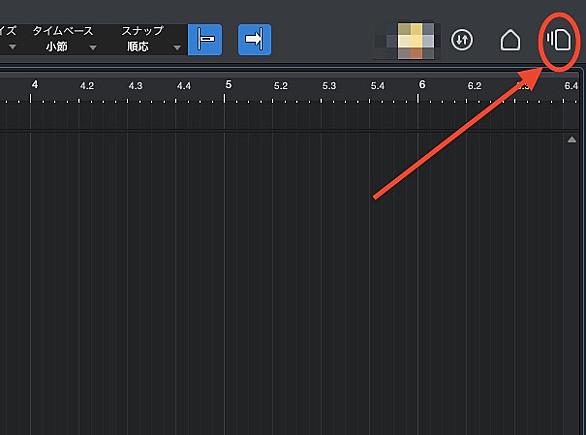Click the small scroll-up triangle
The height and width of the screenshot is (435, 586).
click(x=572, y=140)
